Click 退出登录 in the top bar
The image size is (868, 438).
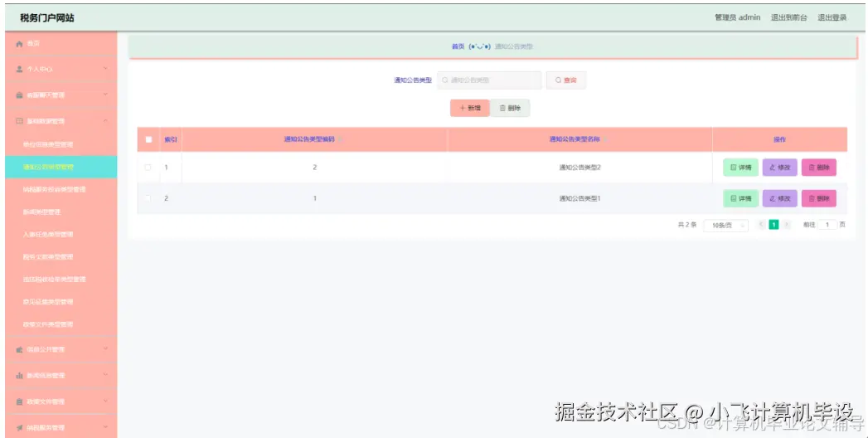coord(832,17)
